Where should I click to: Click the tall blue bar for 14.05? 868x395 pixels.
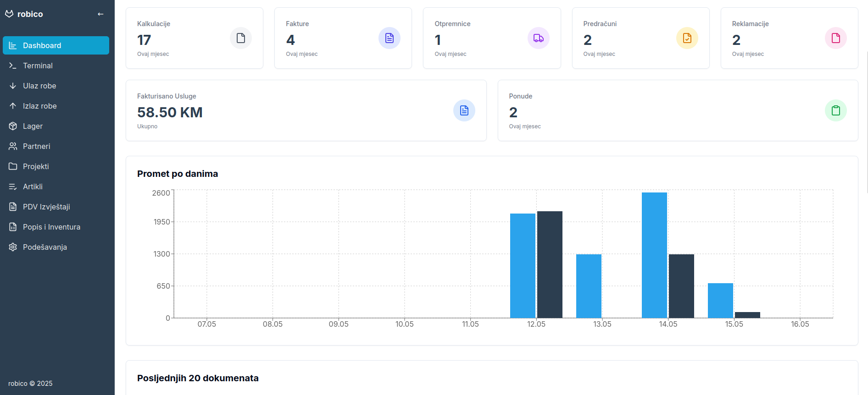pos(654,255)
